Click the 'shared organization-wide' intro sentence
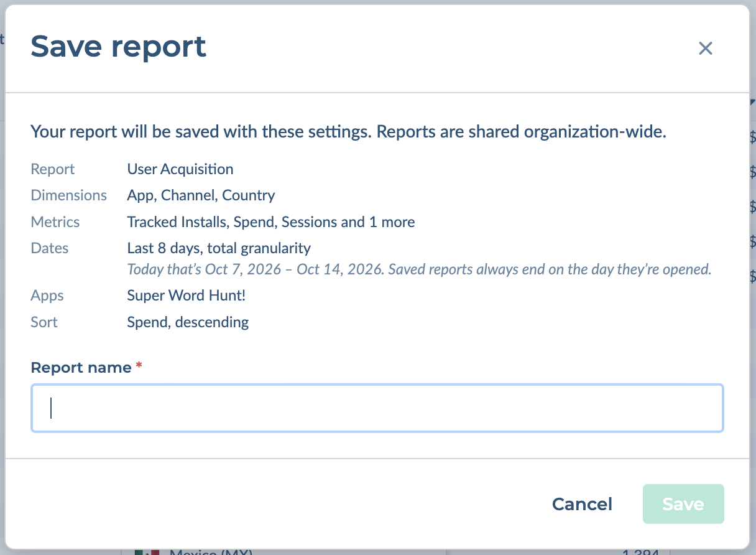The width and height of the screenshot is (756, 555). coord(349,132)
